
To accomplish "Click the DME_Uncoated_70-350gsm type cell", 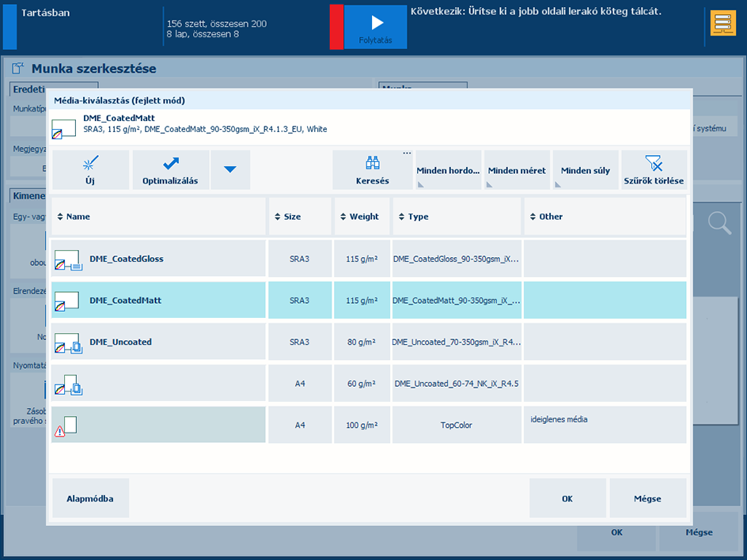I will (457, 342).
